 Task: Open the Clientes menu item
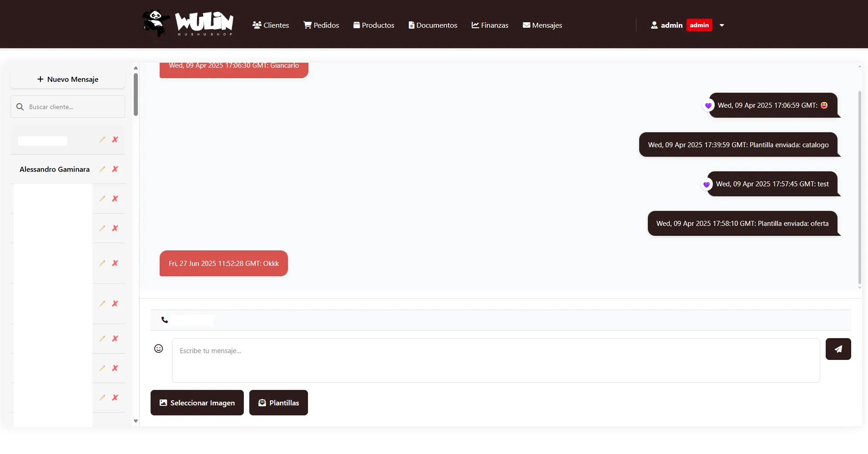click(271, 25)
